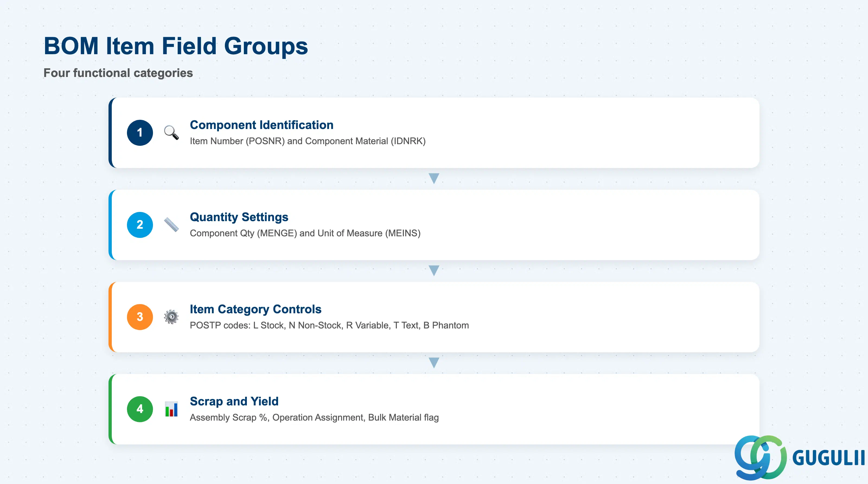Click the green number 4 badge

pyautogui.click(x=140, y=409)
